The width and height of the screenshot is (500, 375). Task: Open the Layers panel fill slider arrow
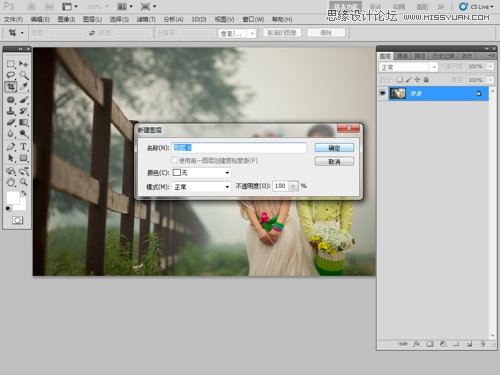tap(490, 80)
